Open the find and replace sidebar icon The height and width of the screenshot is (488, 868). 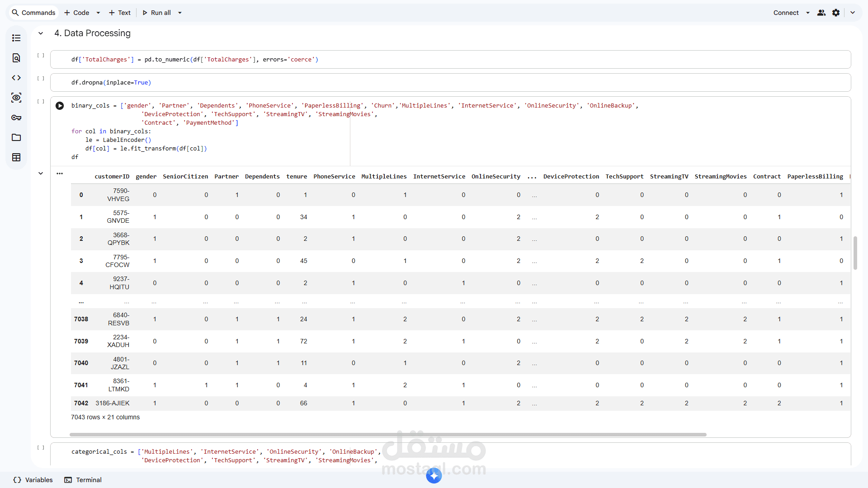click(x=16, y=58)
